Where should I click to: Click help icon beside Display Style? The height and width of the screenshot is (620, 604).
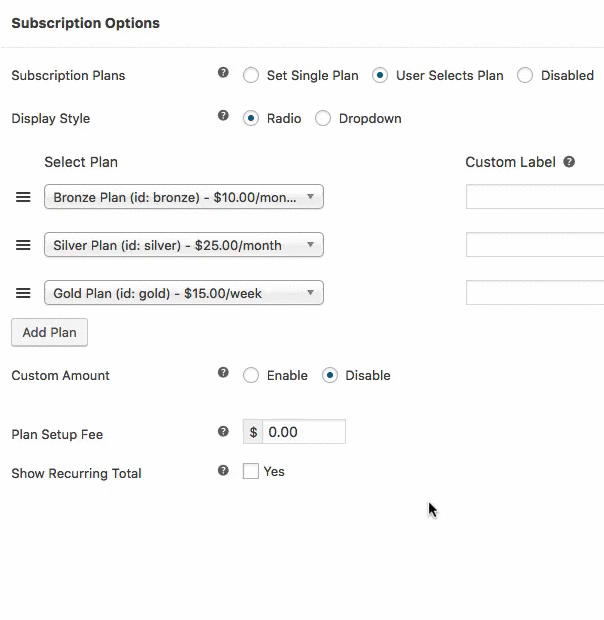click(223, 116)
